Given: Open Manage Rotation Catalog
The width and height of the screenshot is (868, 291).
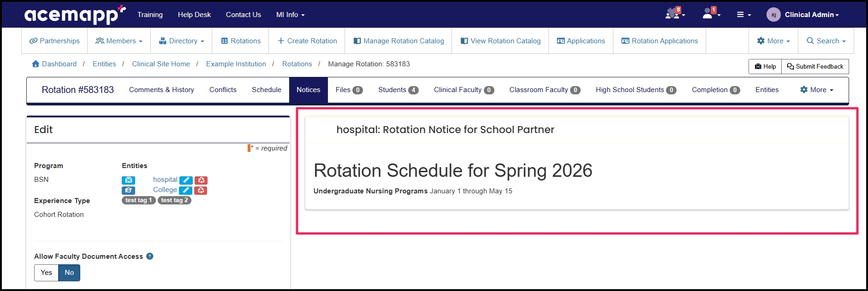Looking at the screenshot, I should 399,41.
